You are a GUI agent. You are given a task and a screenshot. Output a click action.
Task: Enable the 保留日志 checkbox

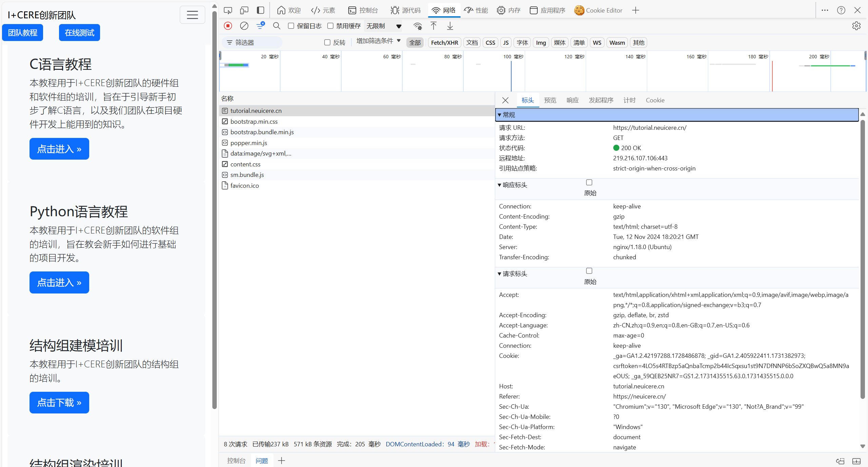291,26
